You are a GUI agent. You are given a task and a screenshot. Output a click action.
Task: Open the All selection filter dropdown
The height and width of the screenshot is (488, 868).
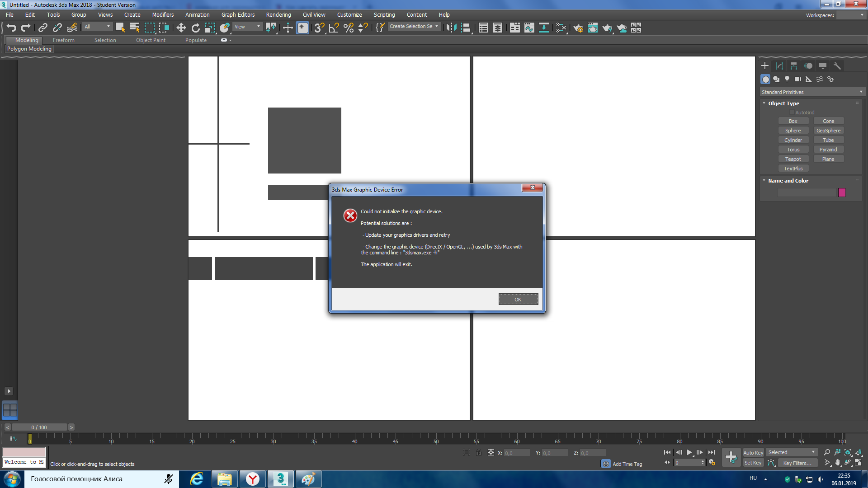[97, 27]
